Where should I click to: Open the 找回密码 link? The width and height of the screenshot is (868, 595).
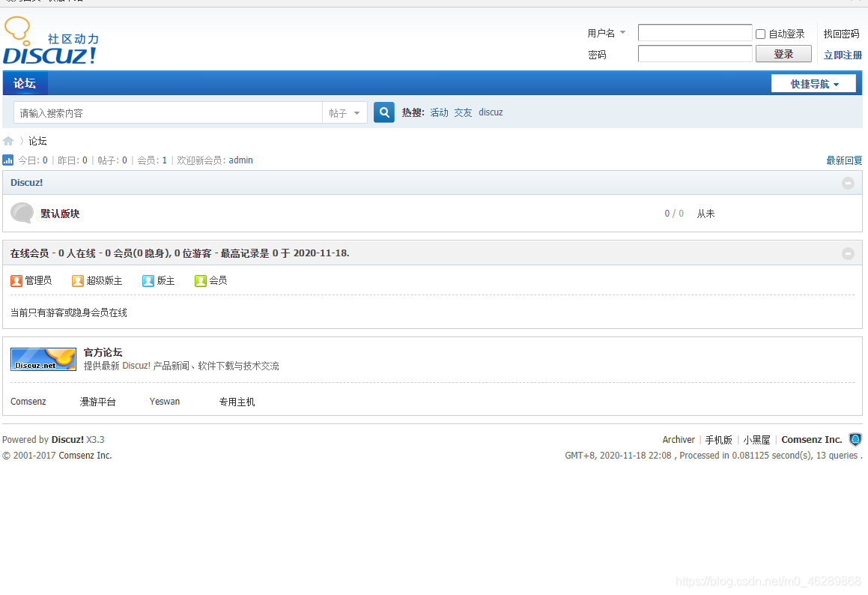point(842,34)
